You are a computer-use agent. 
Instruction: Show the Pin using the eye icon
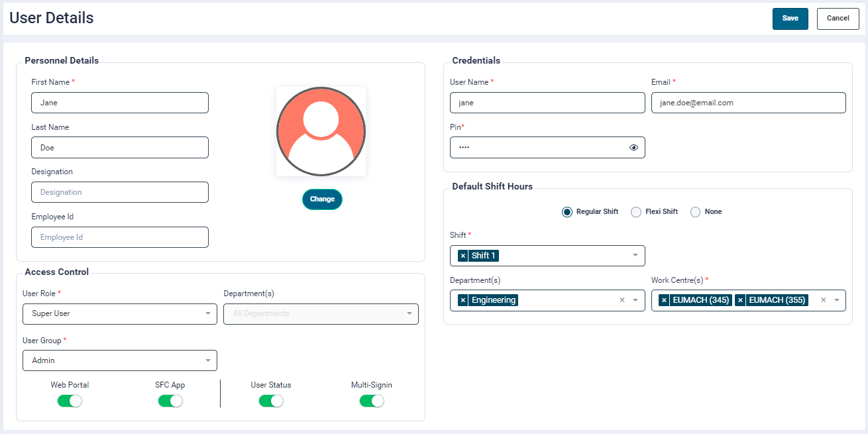click(x=633, y=148)
